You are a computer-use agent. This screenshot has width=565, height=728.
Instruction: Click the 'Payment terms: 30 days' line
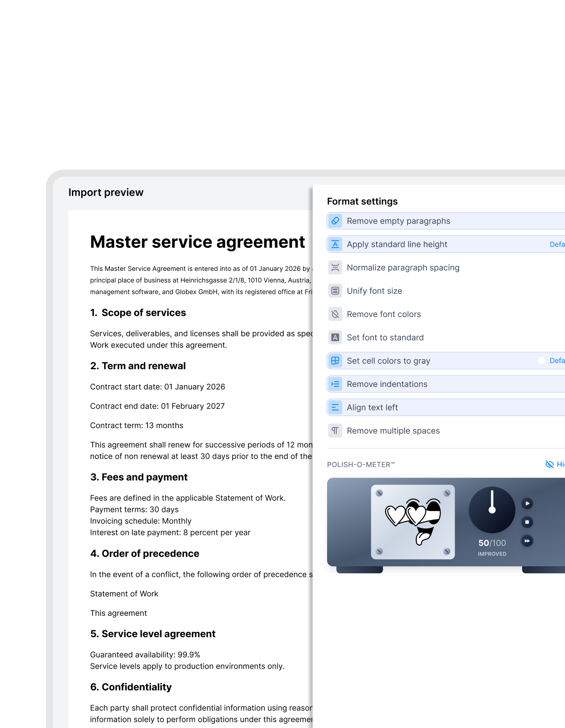[x=134, y=510]
